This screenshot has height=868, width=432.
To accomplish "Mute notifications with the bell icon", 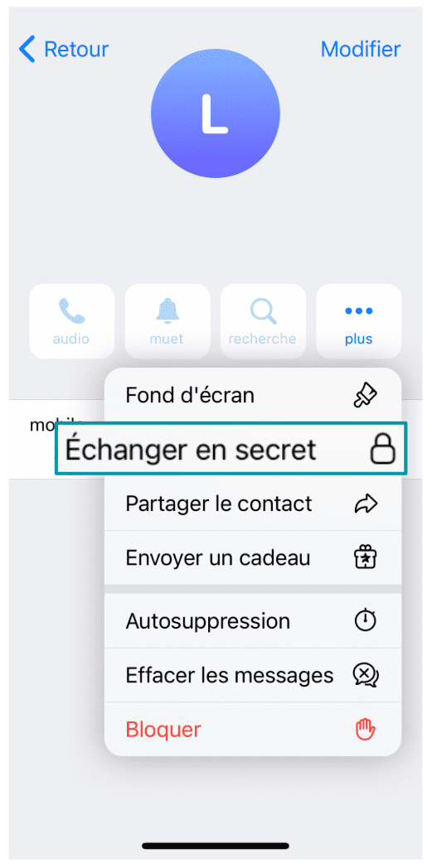I will (167, 311).
